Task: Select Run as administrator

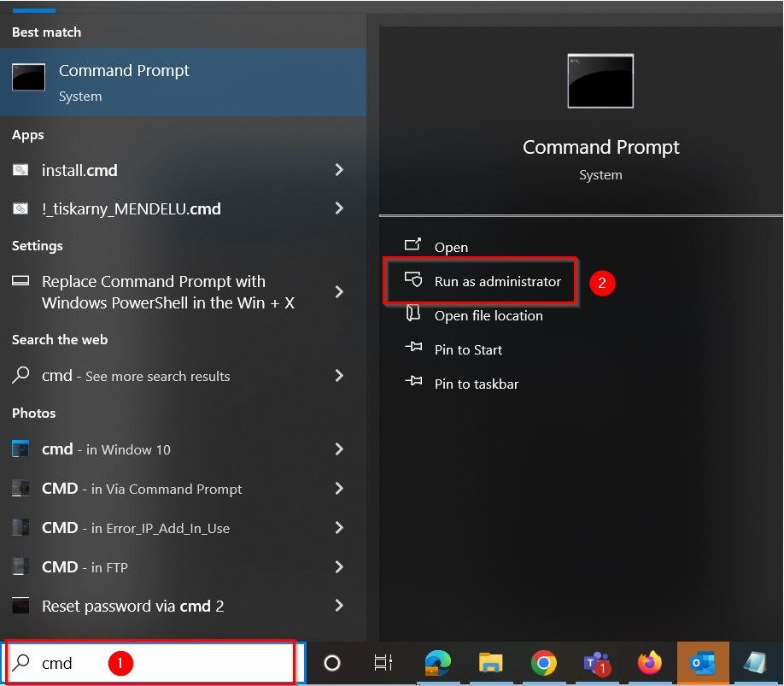Action: tap(497, 281)
